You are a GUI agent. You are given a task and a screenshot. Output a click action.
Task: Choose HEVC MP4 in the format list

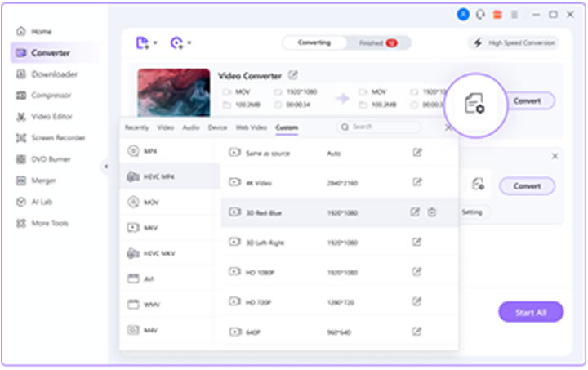170,176
